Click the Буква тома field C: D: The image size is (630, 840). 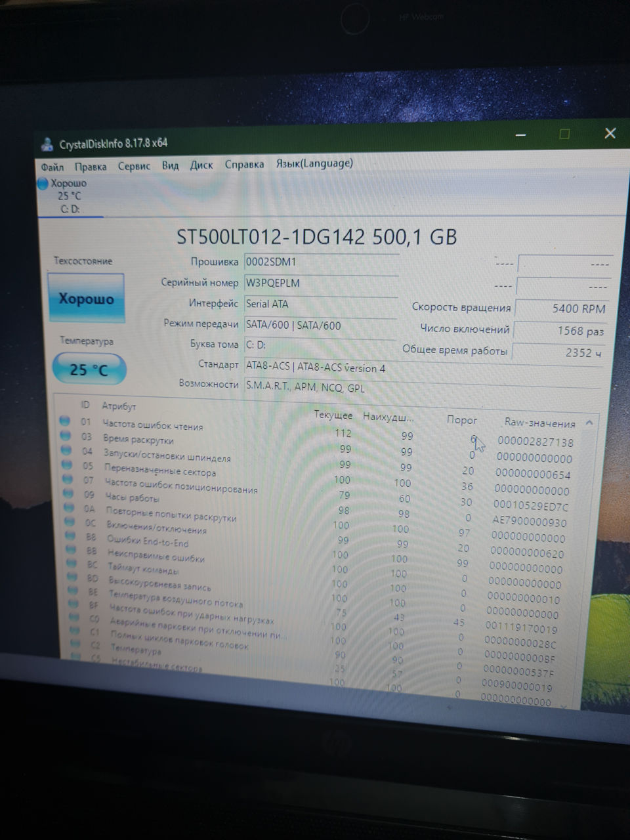click(x=321, y=345)
